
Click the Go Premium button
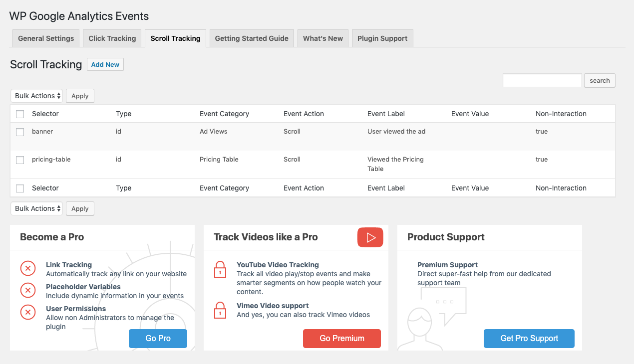pos(341,338)
